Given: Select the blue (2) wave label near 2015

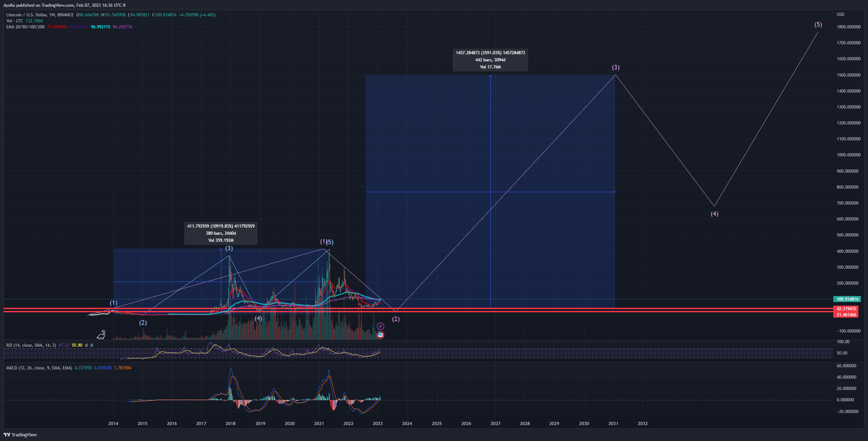Looking at the screenshot, I should [x=143, y=323].
